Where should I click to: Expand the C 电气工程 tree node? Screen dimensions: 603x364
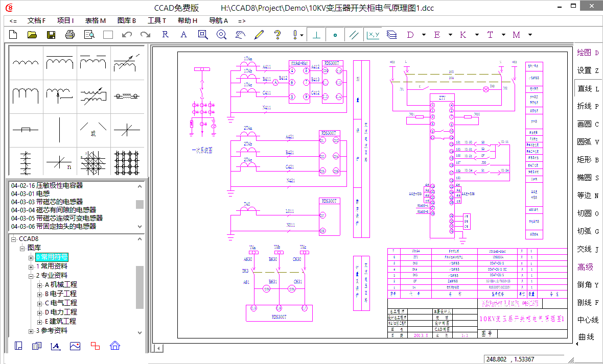click(40, 303)
